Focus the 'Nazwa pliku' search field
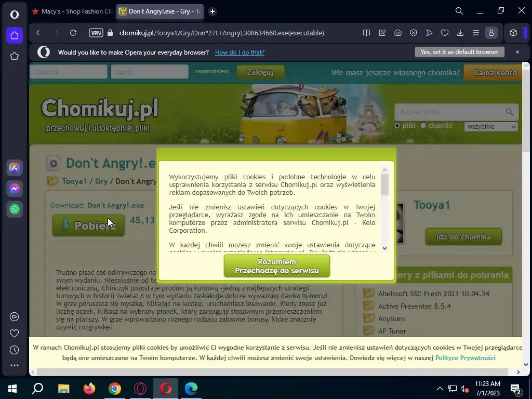The image size is (532, 399). click(x=448, y=112)
